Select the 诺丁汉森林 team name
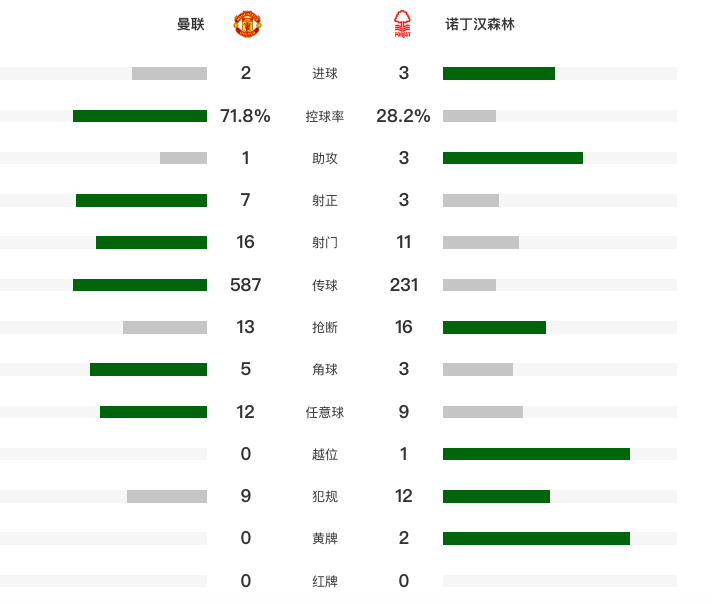Screen dimensions: 712x604 coord(480,24)
